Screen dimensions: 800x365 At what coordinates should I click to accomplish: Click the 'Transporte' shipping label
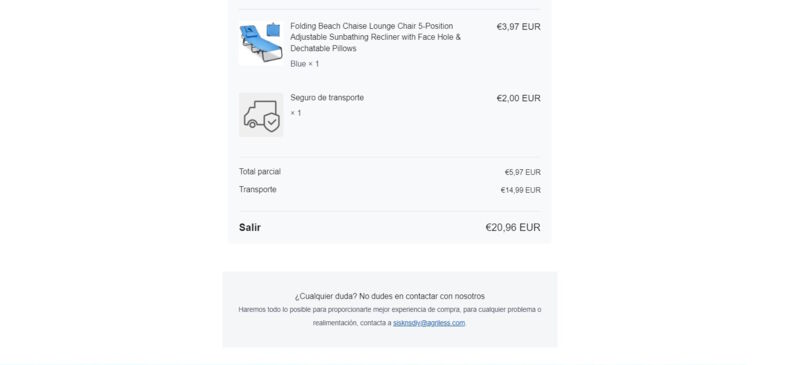pos(258,189)
